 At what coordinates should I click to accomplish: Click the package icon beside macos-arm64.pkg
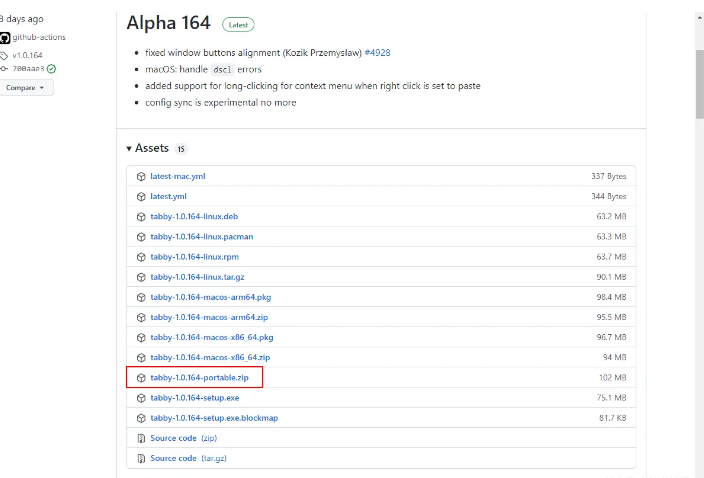[141, 297]
